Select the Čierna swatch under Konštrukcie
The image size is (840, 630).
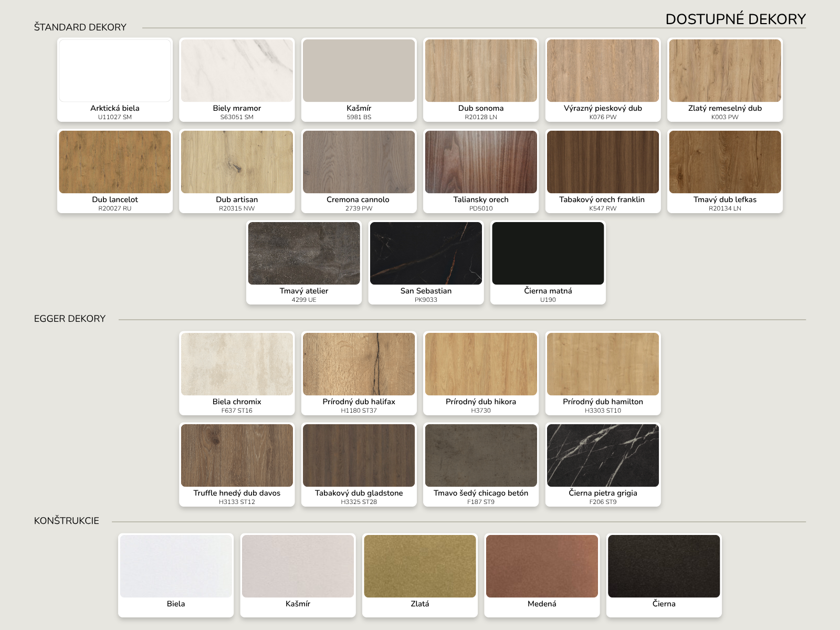[x=664, y=575]
